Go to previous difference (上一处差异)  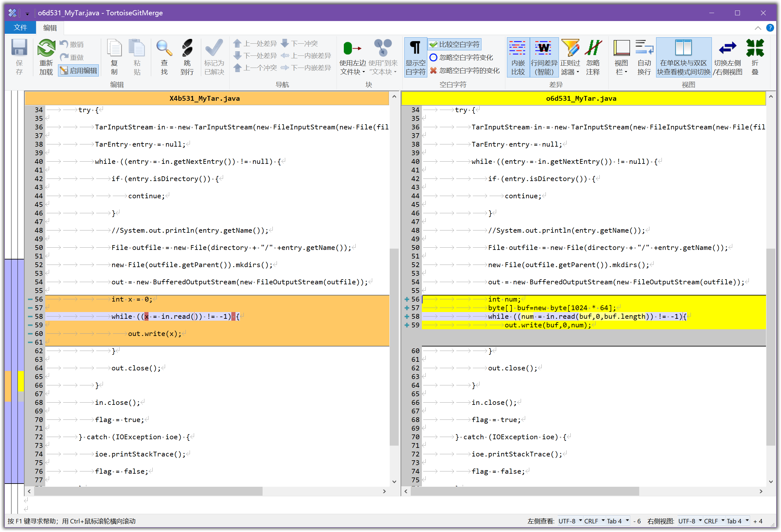[x=255, y=43]
